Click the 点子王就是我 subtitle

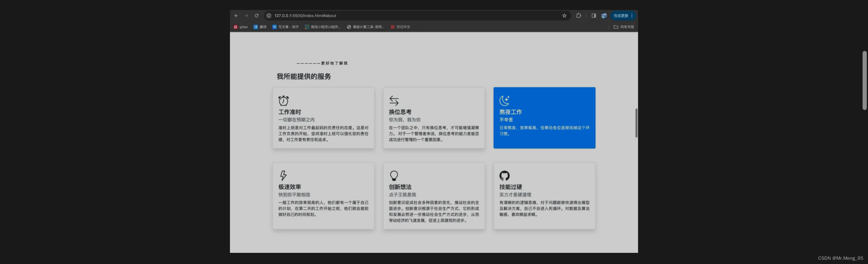[402, 195]
